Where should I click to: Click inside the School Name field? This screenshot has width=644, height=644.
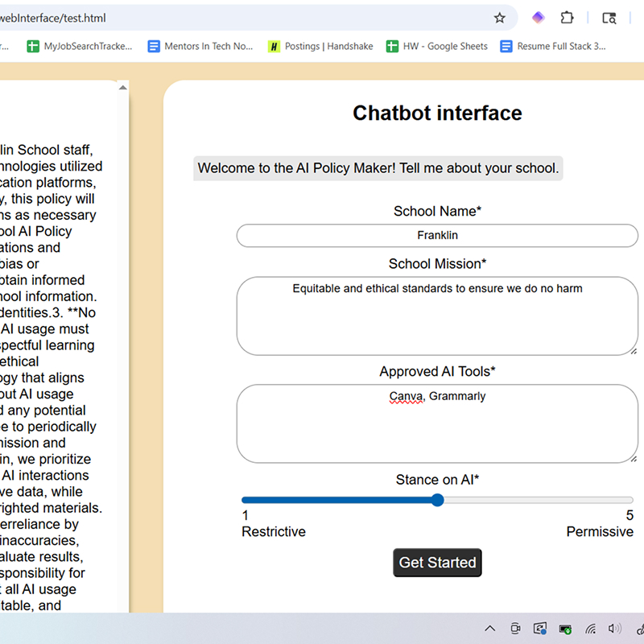point(437,235)
